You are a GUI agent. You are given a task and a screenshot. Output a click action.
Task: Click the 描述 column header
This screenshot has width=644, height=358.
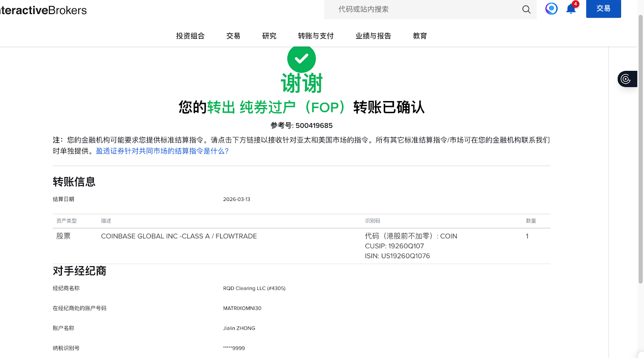coord(106,221)
